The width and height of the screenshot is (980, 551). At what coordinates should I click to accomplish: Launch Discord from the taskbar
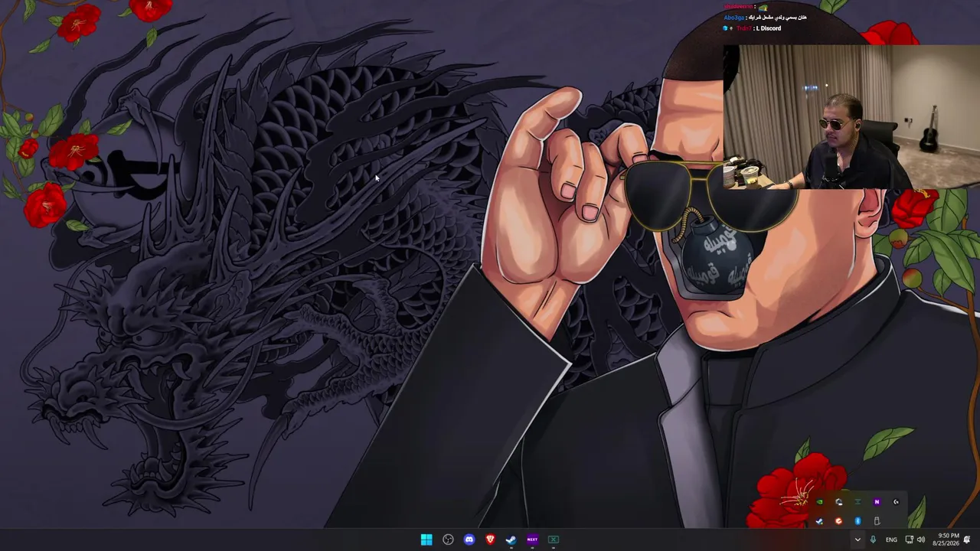pyautogui.click(x=469, y=540)
